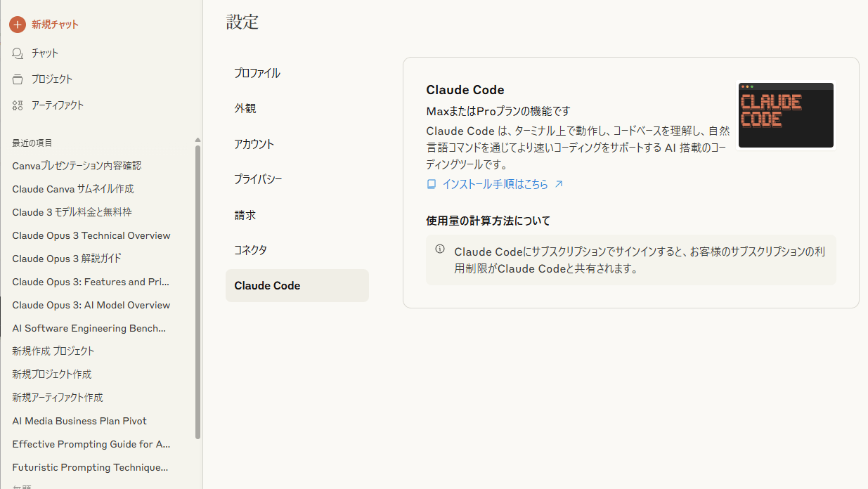868x489 pixels.
Task: Click the sidebar recent items scrollbar thumb
Action: point(197,292)
